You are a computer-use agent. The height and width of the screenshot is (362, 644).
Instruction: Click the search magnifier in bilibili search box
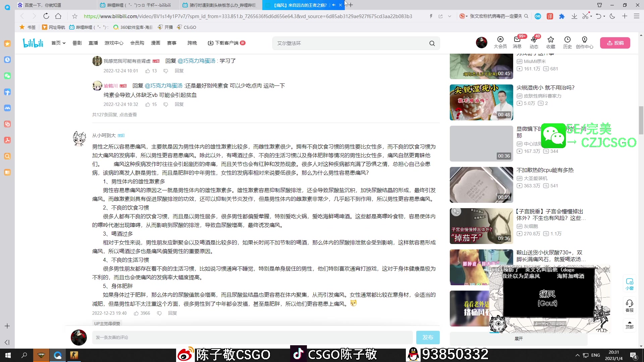[x=432, y=43]
